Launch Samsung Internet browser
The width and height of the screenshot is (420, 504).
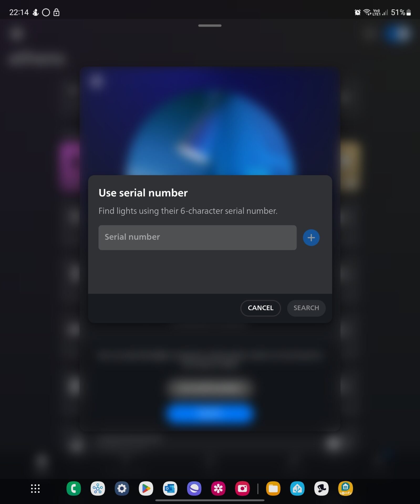(x=194, y=489)
